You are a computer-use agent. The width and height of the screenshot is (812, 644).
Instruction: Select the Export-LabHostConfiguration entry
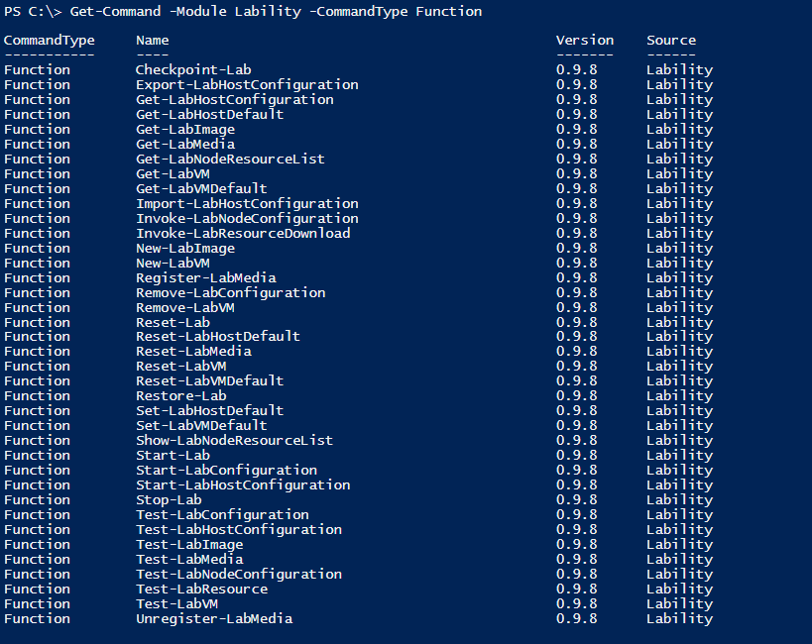247,85
